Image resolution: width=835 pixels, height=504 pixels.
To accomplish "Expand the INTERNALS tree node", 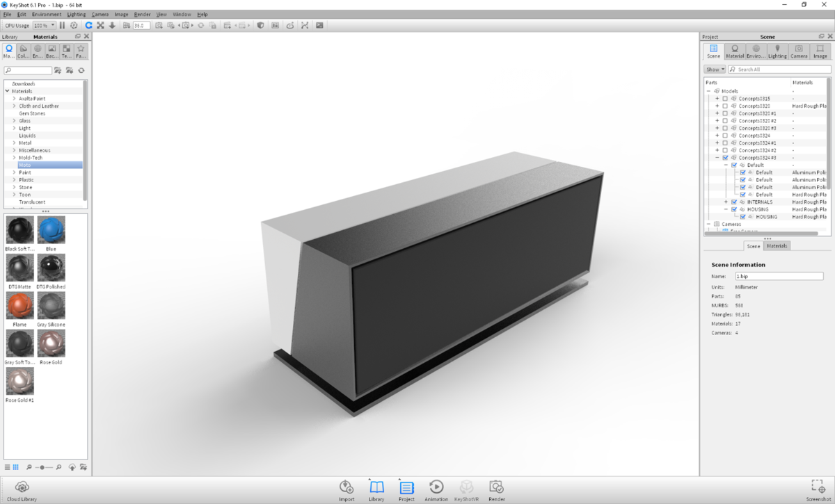I will coord(726,202).
